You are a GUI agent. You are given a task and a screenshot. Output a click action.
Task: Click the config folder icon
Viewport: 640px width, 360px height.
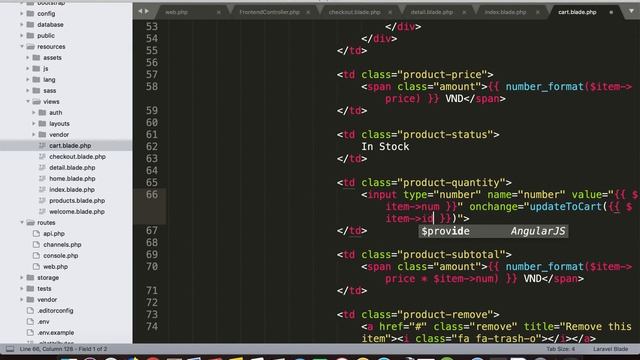[30, 13]
